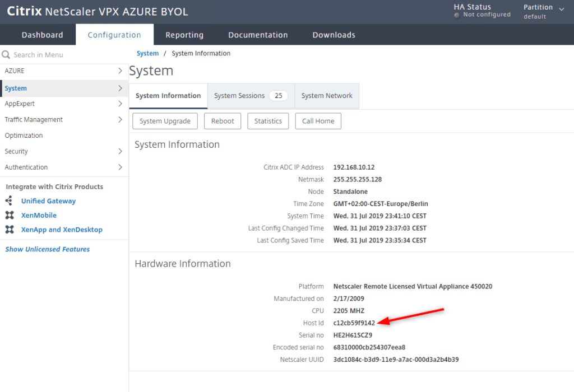Expand the AZURE menu arrow
The height and width of the screenshot is (392, 574).
pos(120,71)
